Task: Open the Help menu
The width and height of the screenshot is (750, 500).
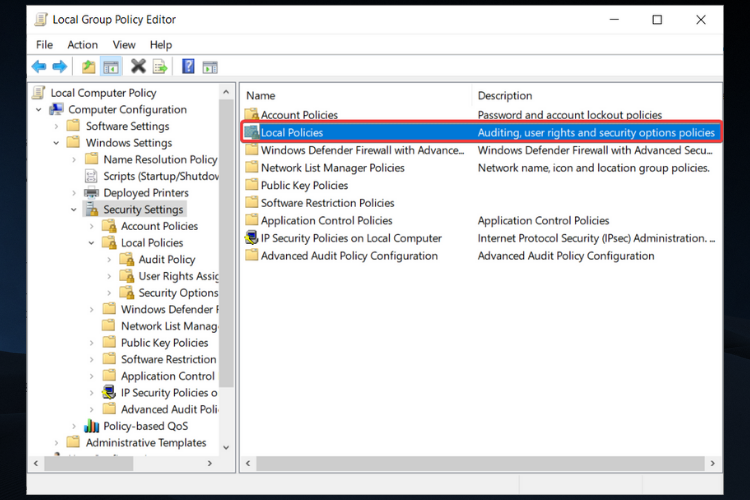Action: coord(161,44)
